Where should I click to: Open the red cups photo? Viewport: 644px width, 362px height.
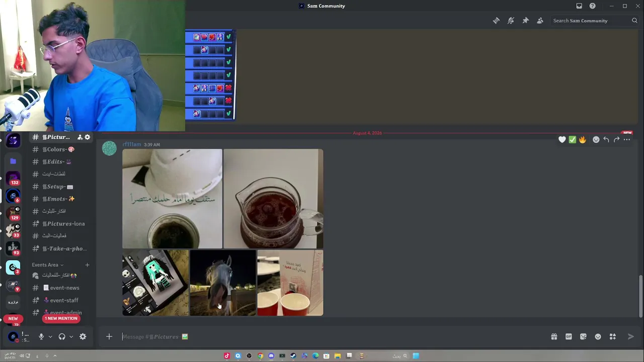pos(290,283)
